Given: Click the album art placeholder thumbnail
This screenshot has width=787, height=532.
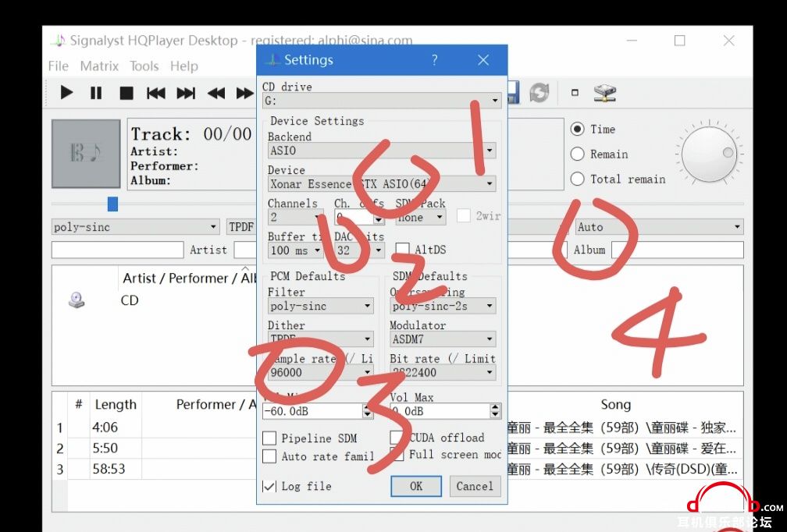Looking at the screenshot, I should tap(86, 154).
